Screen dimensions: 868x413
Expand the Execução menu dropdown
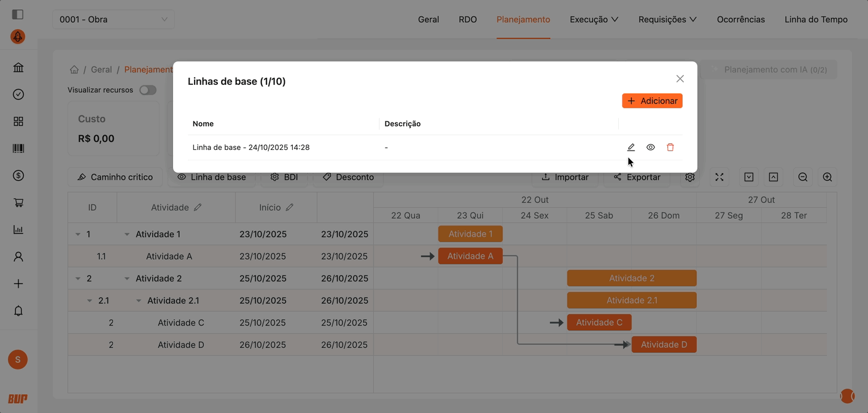594,19
